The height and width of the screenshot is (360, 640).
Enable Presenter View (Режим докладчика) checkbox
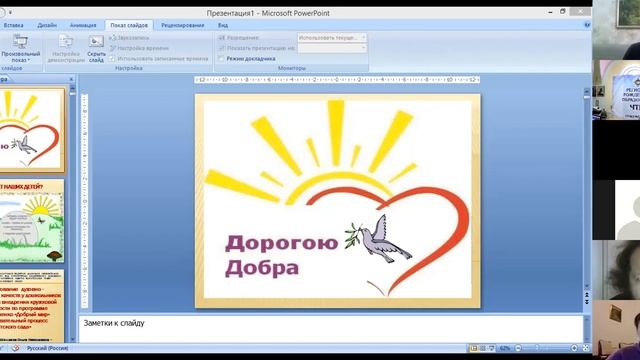(222, 59)
